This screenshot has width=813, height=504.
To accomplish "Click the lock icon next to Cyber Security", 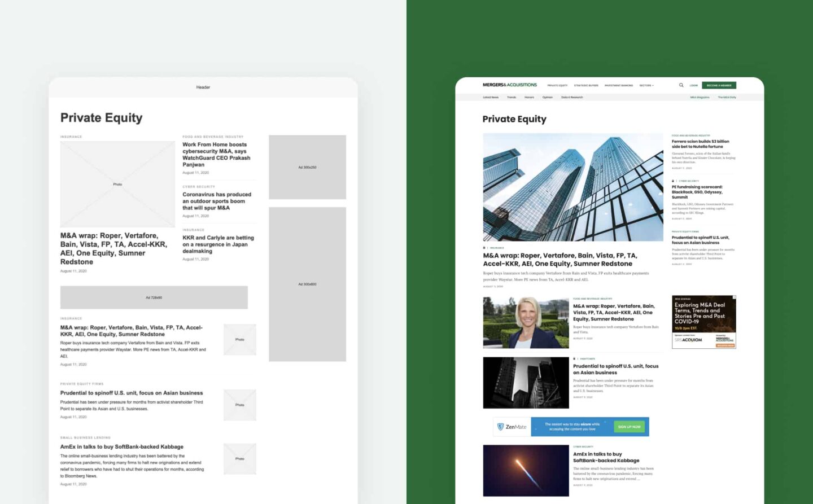I will click(x=673, y=181).
